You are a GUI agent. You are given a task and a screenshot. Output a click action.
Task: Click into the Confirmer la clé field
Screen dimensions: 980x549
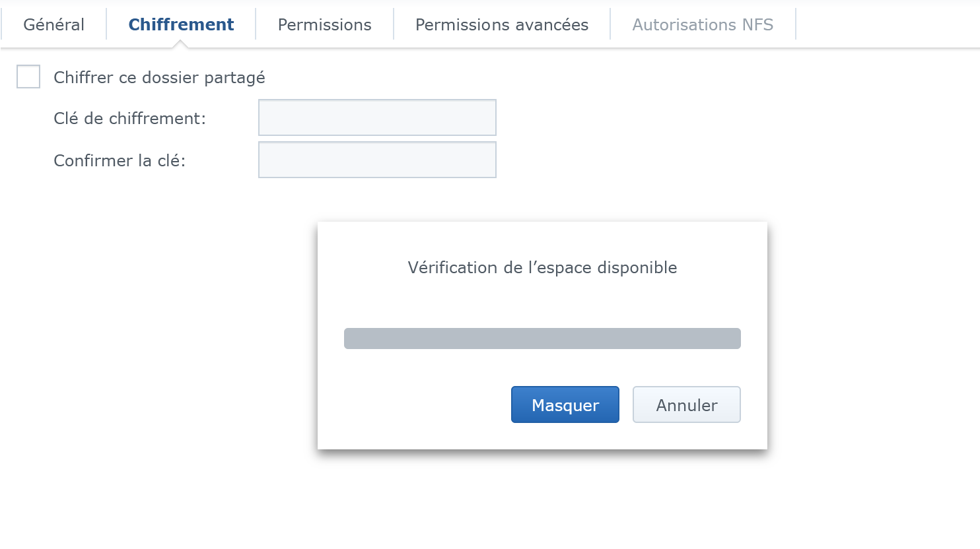(x=377, y=160)
